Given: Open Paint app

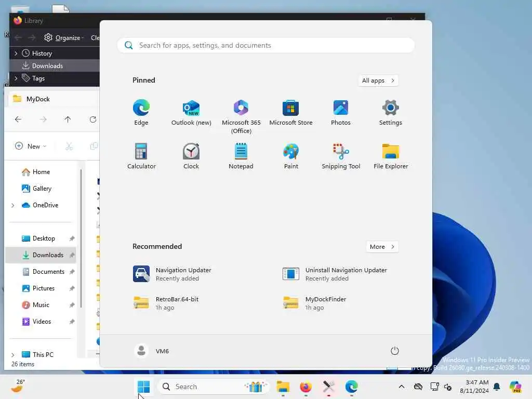Looking at the screenshot, I should [x=291, y=156].
